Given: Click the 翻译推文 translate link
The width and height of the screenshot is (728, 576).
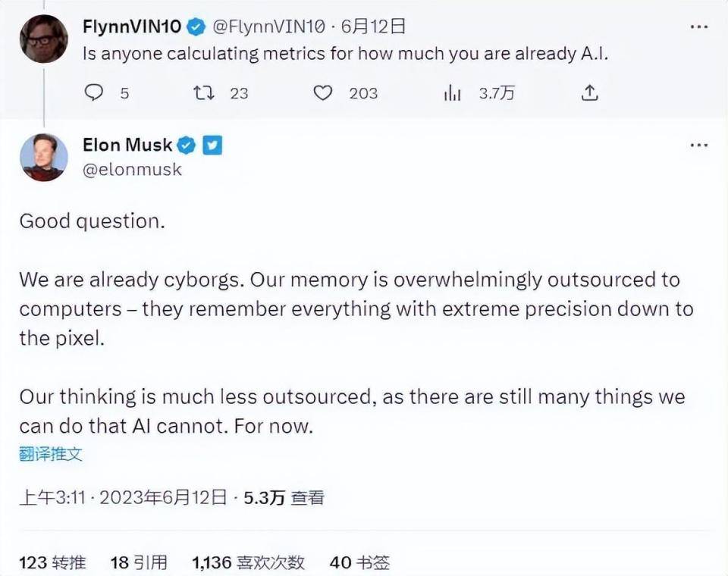Looking at the screenshot, I should pos(51,454).
